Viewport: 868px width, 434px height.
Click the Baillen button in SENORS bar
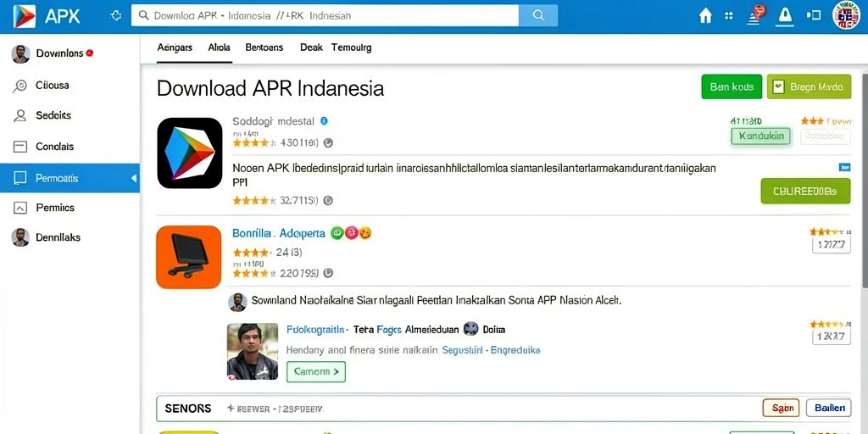829,408
